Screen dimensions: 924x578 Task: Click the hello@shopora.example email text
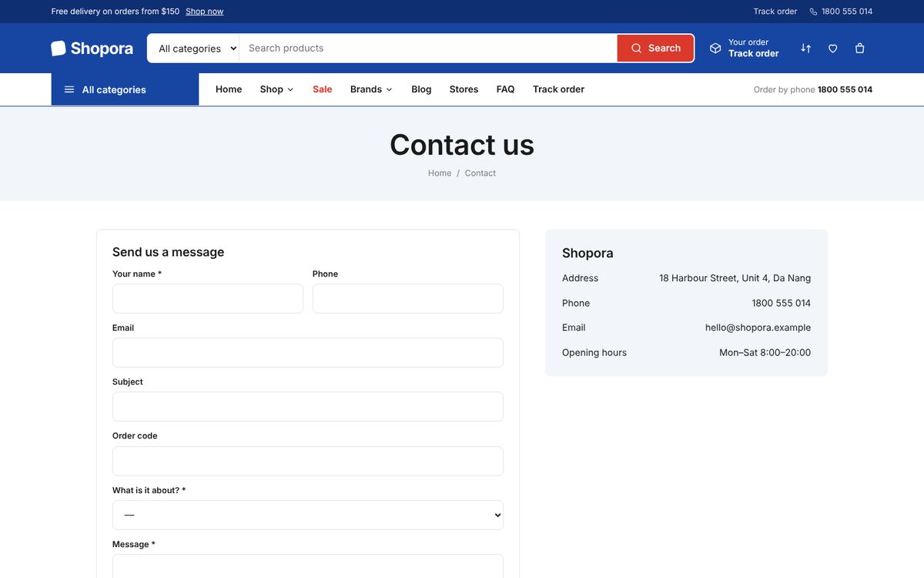tap(758, 328)
